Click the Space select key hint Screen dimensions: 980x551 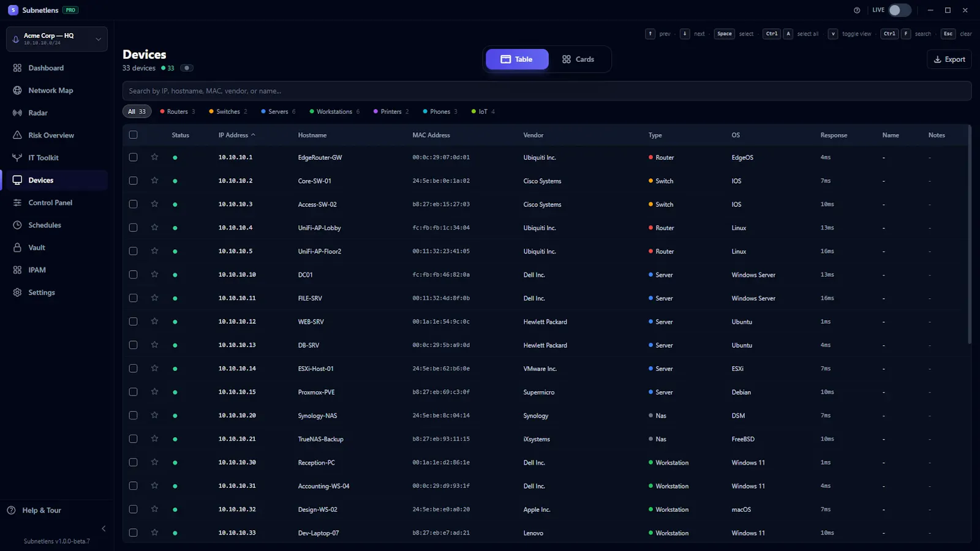click(x=725, y=34)
